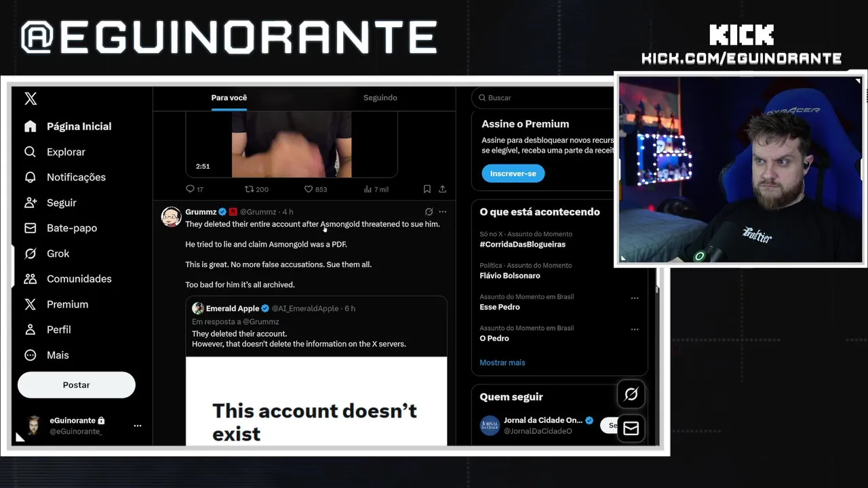The width and height of the screenshot is (868, 488).
Task: Open more options for Esse Pedro trend
Action: (635, 298)
